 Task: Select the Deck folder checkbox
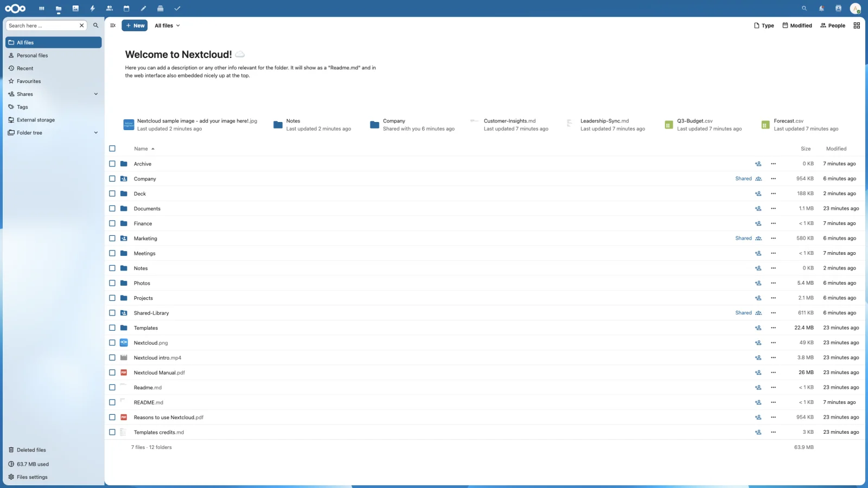(x=112, y=194)
